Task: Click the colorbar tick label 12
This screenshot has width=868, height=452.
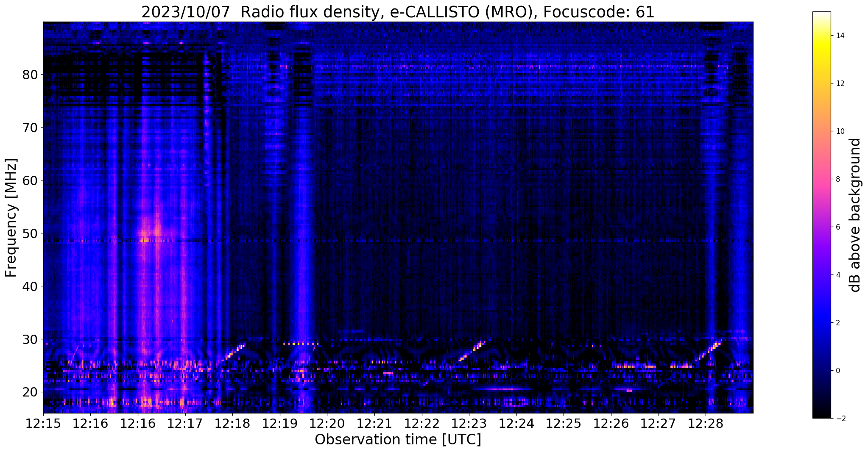Action: tap(839, 84)
